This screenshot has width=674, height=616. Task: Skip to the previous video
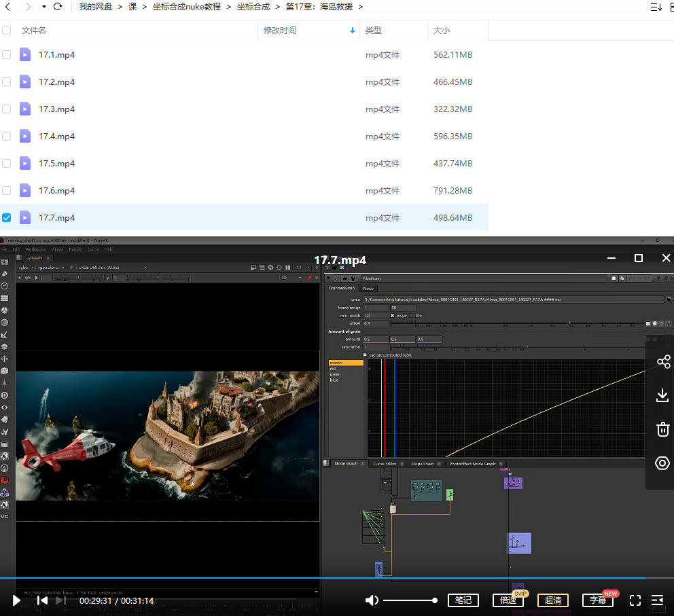42,600
